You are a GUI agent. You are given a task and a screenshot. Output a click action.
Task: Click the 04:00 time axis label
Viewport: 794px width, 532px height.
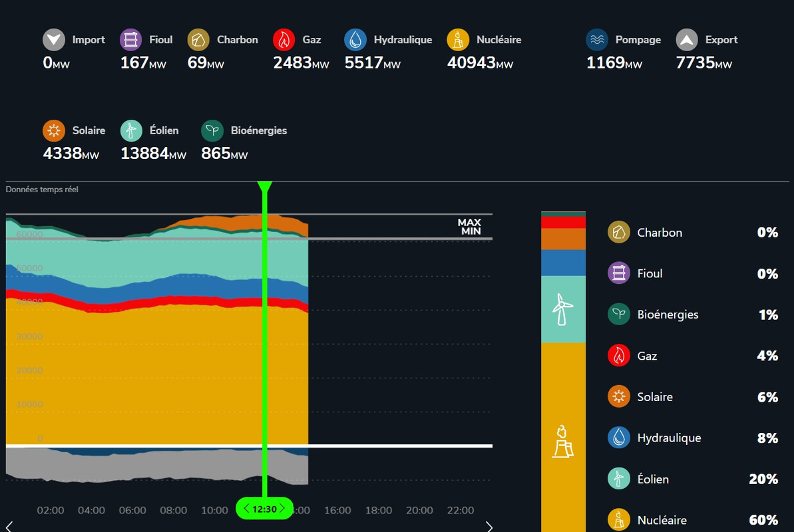92,510
